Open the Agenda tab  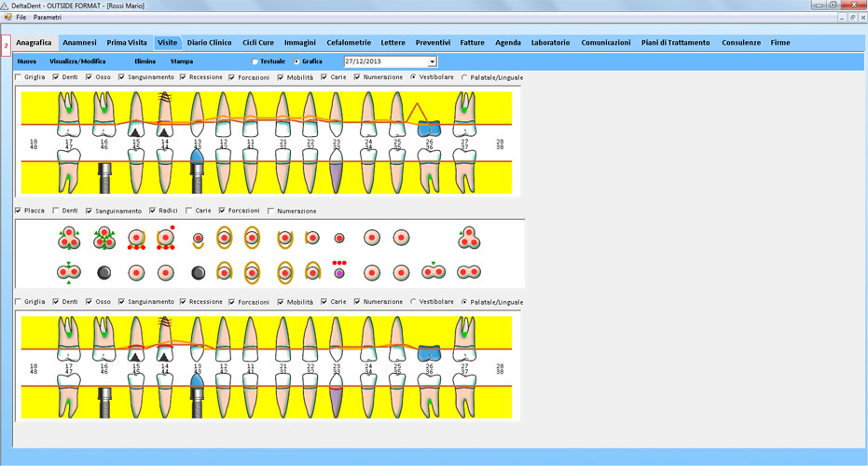tap(507, 43)
